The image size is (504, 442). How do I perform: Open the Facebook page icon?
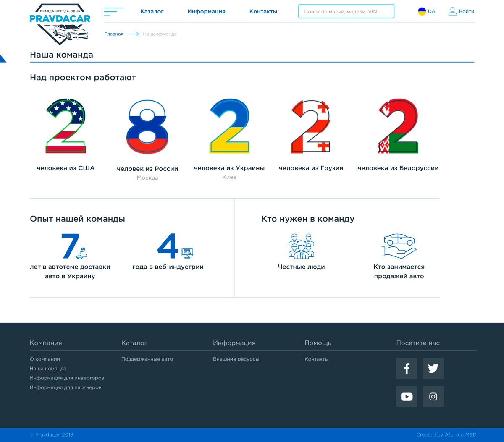point(407,369)
